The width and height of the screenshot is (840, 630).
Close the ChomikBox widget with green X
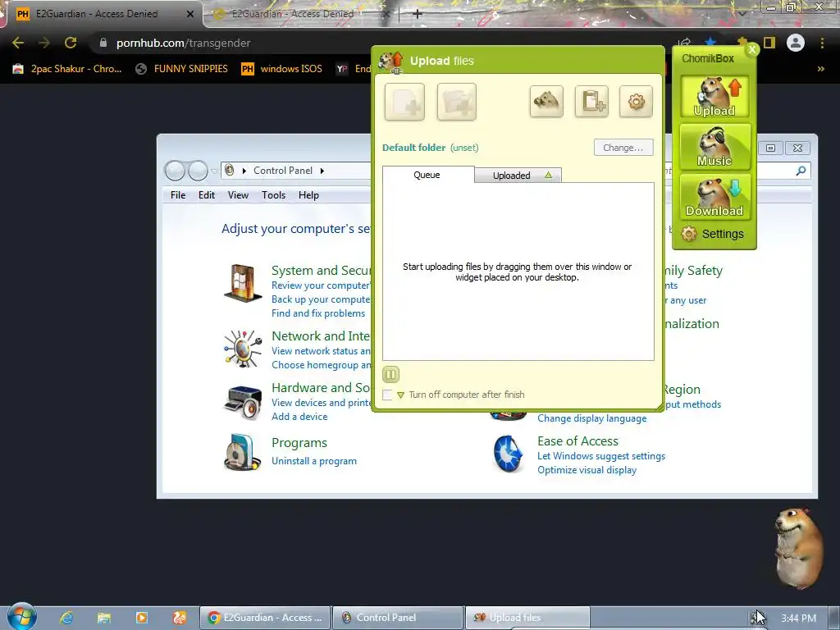pos(752,50)
